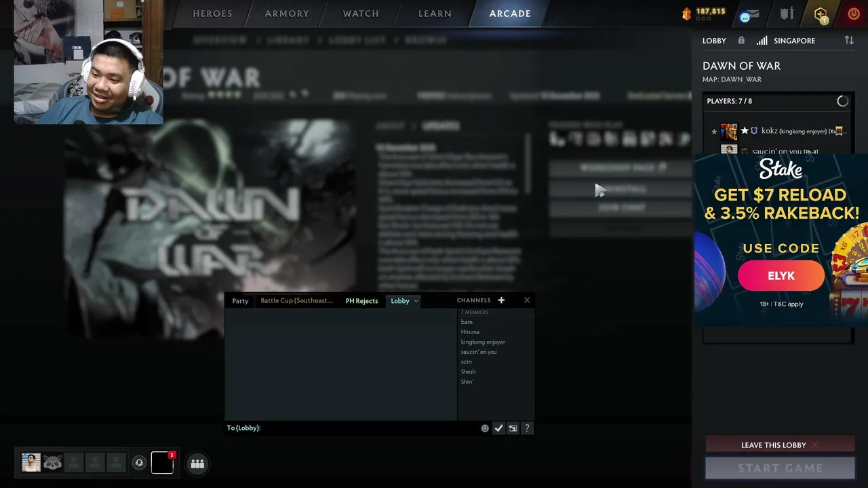Open the WATCH top menu
This screenshot has width=868, height=488.
361,14
